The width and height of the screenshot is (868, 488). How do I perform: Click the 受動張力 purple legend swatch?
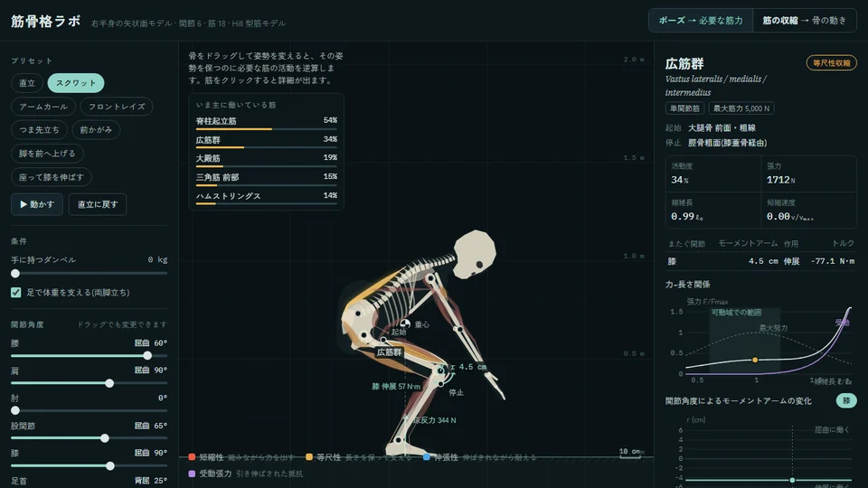click(x=192, y=474)
